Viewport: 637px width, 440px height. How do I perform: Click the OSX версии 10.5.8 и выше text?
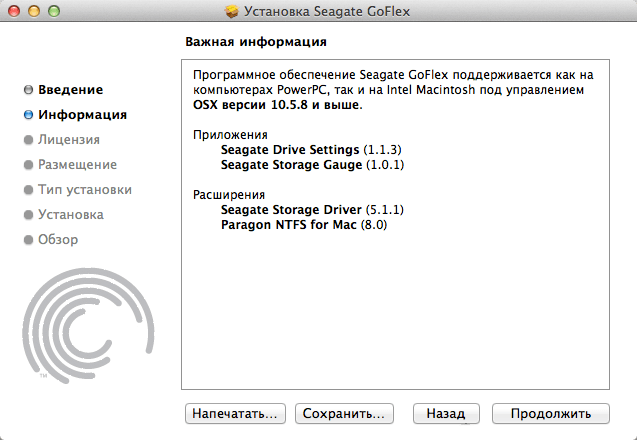278,105
